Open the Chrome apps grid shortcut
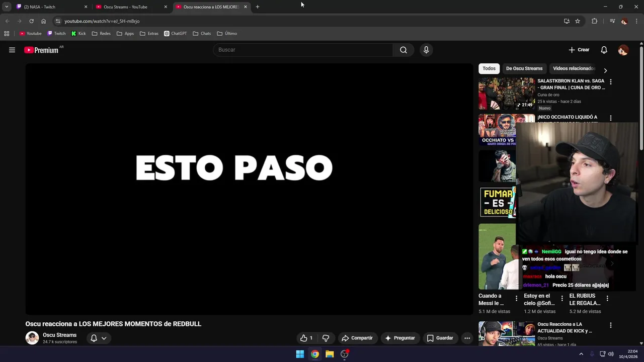 tap(7, 34)
